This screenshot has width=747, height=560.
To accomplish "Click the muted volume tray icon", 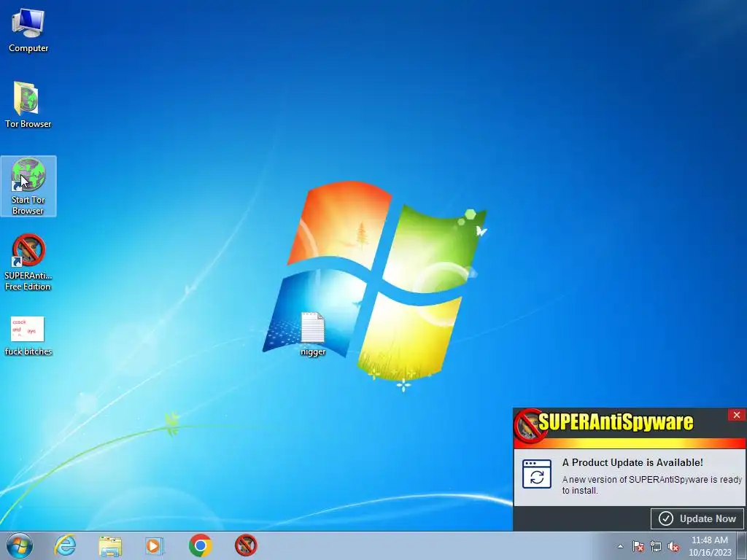I will [673, 546].
